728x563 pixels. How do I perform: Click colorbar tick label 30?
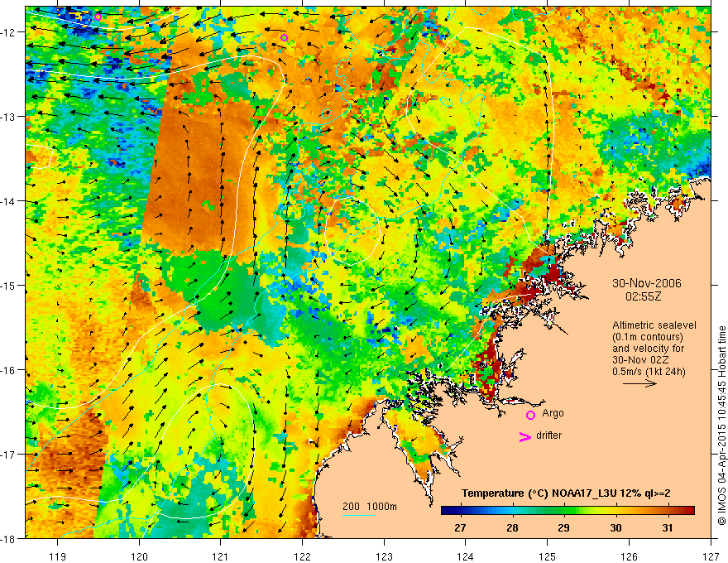pyautogui.click(x=615, y=528)
